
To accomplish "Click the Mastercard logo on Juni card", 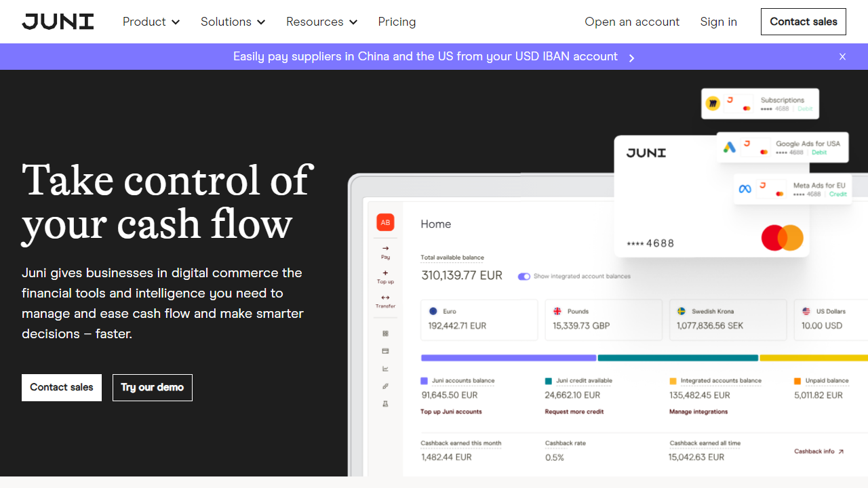I will pyautogui.click(x=782, y=238).
